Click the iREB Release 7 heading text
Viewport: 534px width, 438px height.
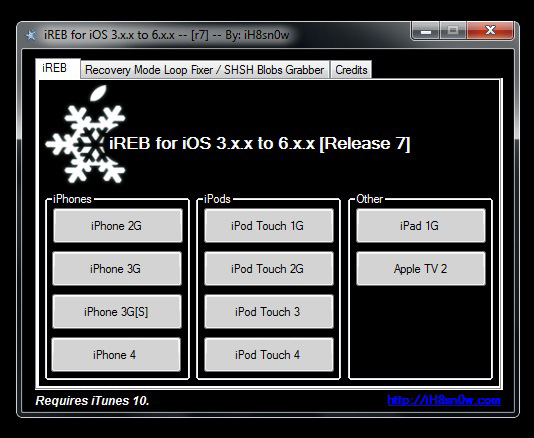(x=260, y=143)
